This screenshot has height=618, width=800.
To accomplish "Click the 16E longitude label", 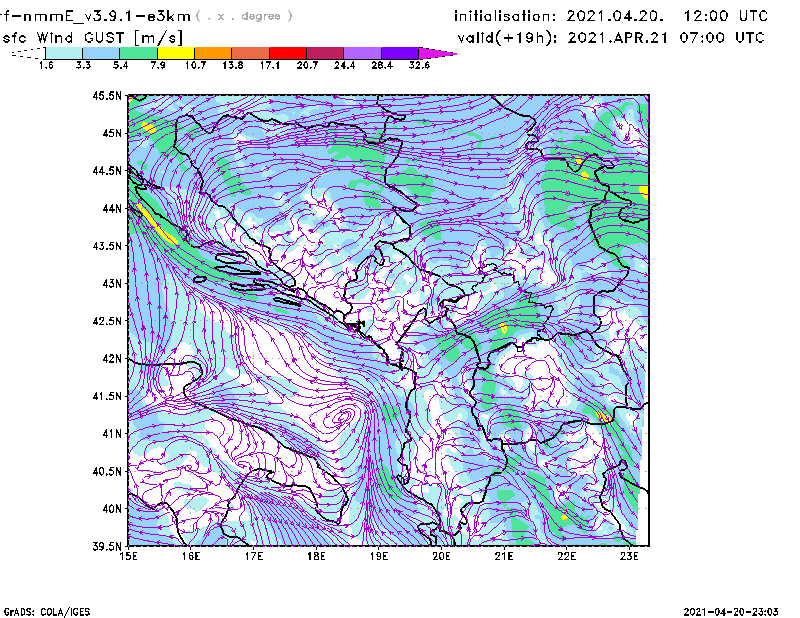I will point(191,556).
